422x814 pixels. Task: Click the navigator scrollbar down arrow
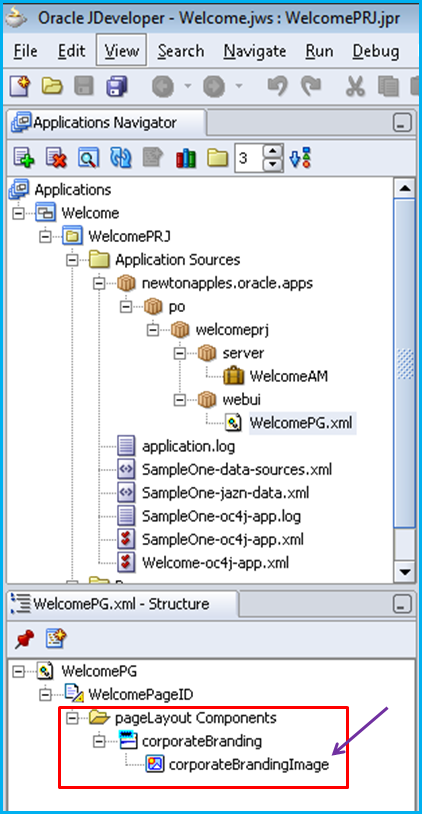click(x=404, y=572)
